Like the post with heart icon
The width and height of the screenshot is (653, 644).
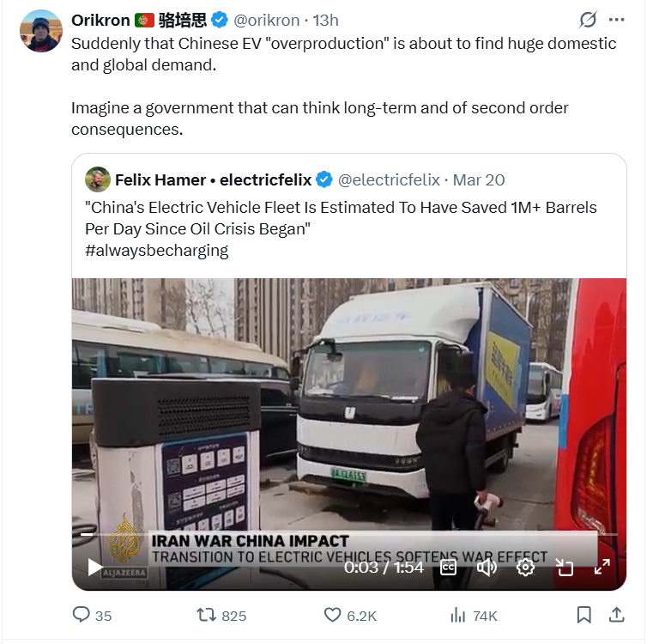[x=333, y=615]
